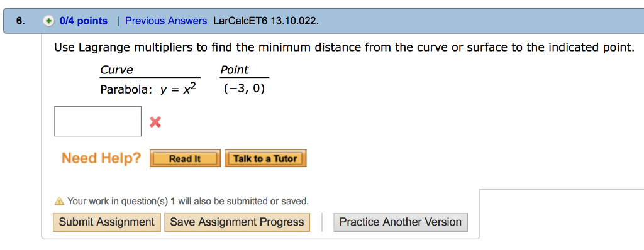
Task: Focus the empty answer input box
Action: (97, 121)
